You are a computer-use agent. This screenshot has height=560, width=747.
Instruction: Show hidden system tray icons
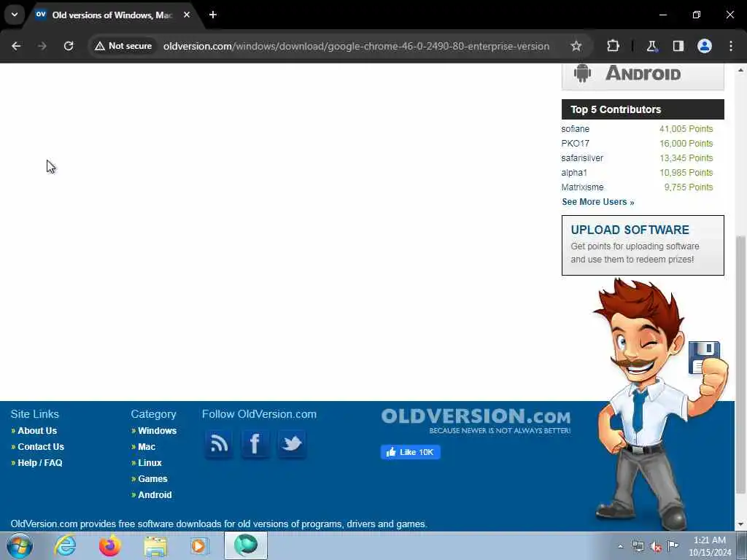[x=620, y=546]
